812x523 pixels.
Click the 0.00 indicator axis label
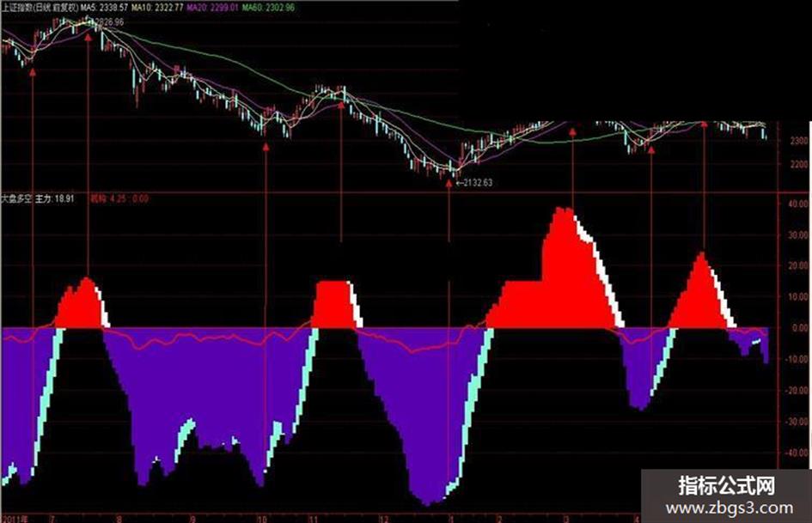(800, 328)
